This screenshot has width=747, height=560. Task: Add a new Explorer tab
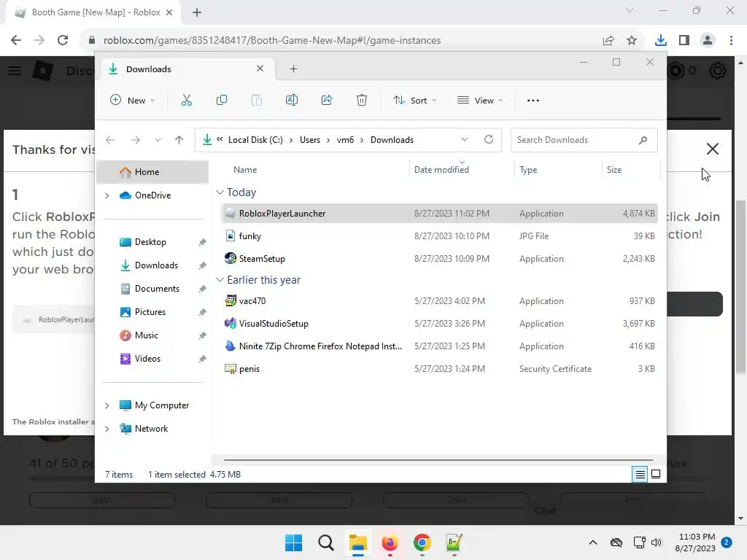tap(293, 69)
